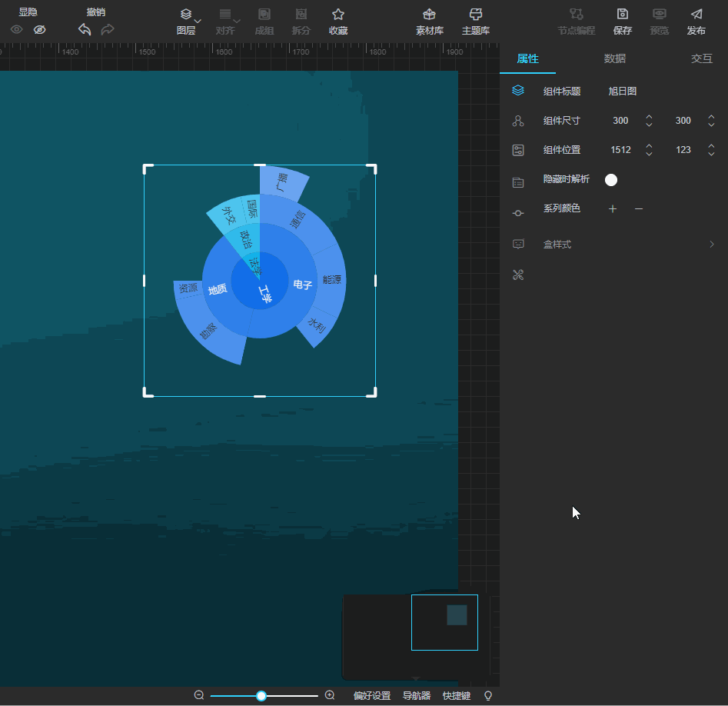
Task: Zoom out with the minus magnifier
Action: 199,695
